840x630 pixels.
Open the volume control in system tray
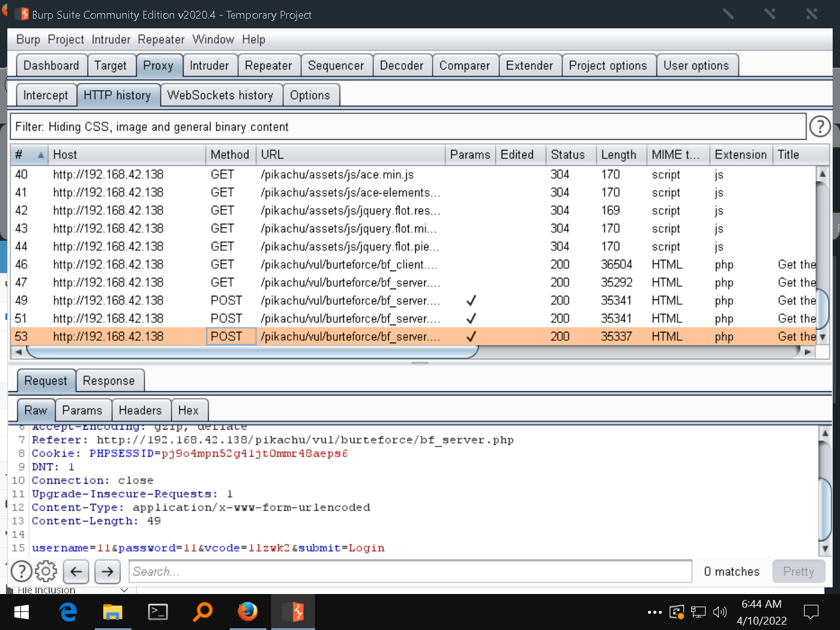(x=719, y=612)
